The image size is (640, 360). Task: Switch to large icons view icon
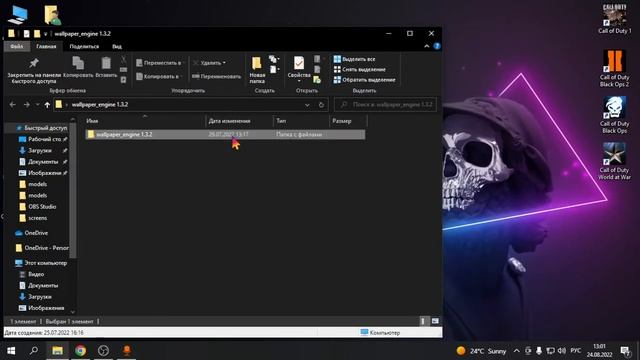(435, 321)
